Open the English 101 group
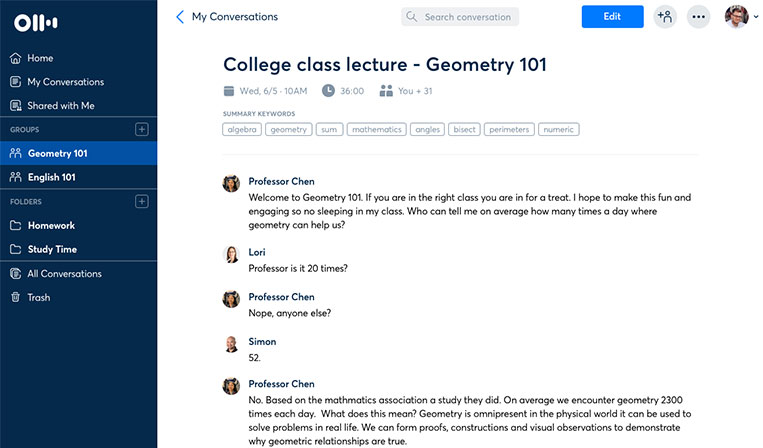Viewport: 763px width, 448px height. pos(78,177)
